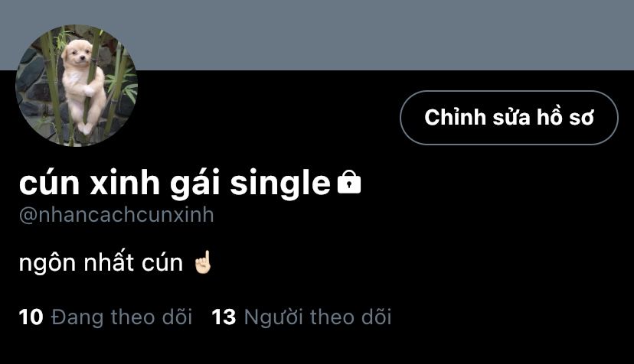Open the 'Chỉnh sửa hồ sơ' edit profile button

click(x=509, y=118)
